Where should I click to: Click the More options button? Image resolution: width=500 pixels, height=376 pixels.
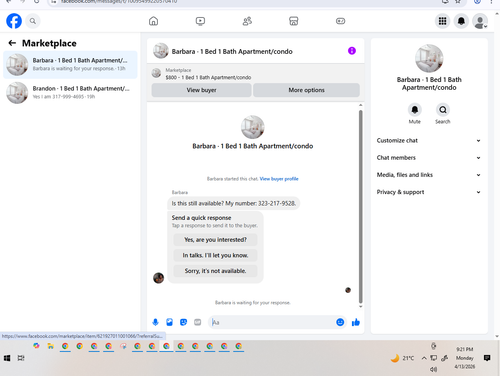pyautogui.click(x=306, y=90)
